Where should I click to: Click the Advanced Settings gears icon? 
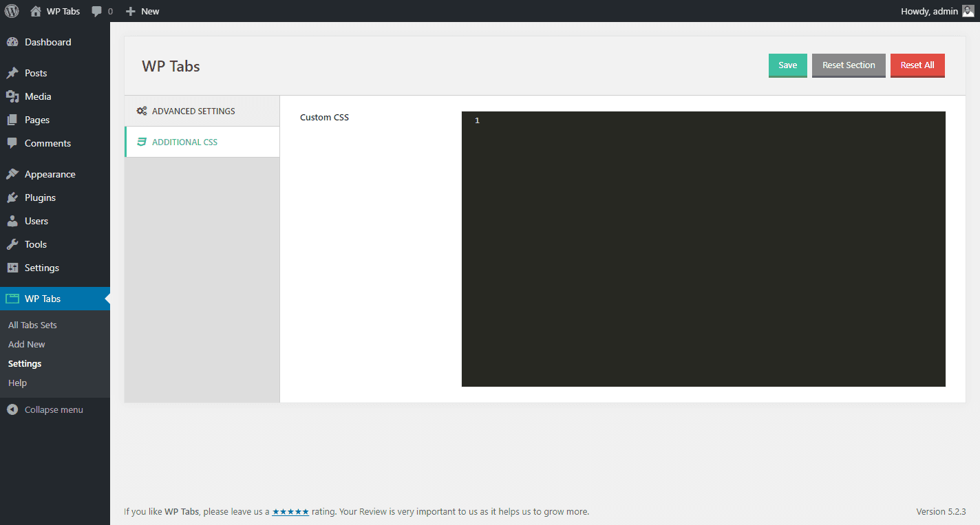pos(142,111)
